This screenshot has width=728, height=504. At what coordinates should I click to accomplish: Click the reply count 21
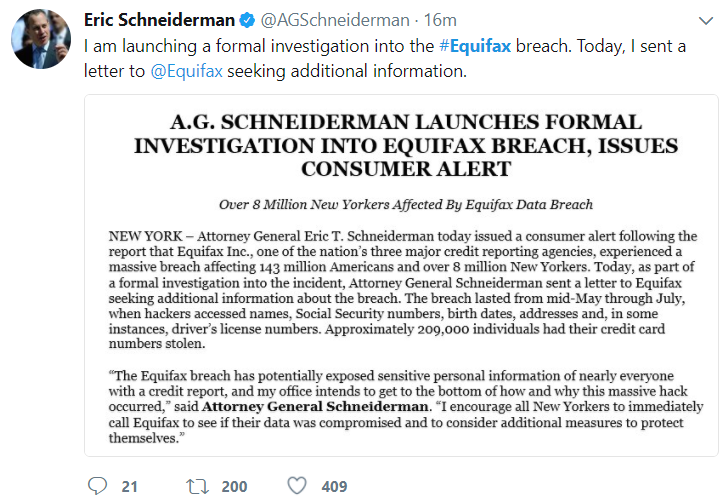click(x=130, y=486)
